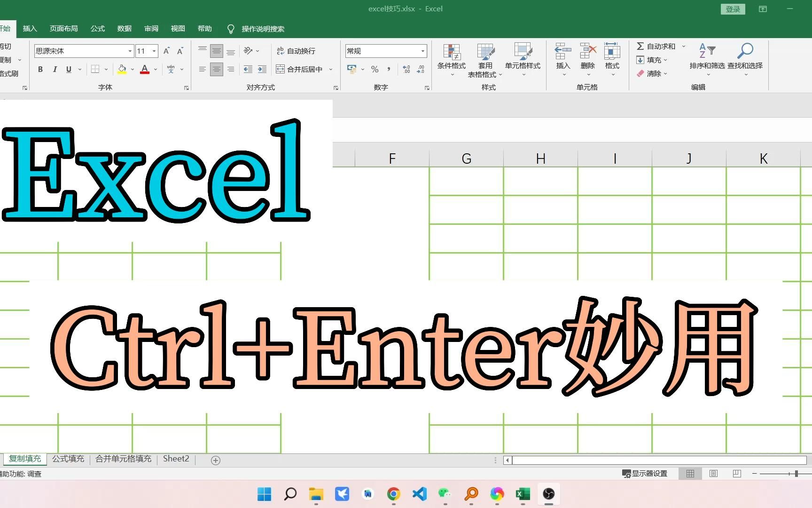This screenshot has width=812, height=508.
Task: Click the 登录 sign-in button
Action: click(x=733, y=9)
